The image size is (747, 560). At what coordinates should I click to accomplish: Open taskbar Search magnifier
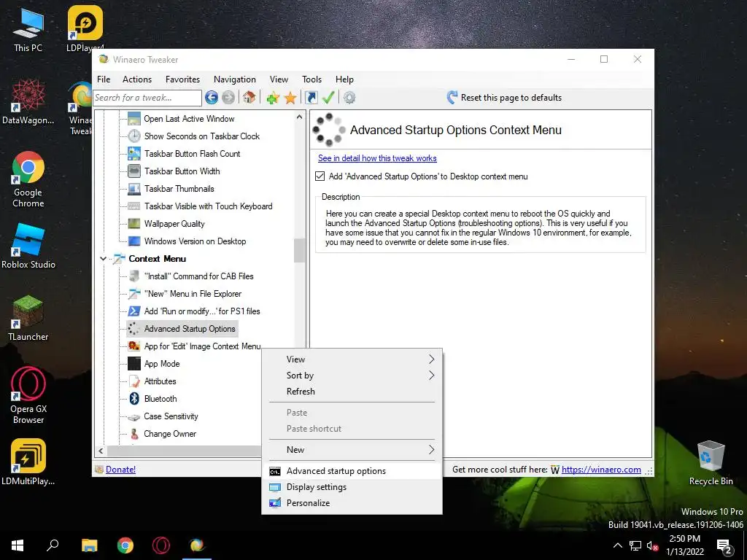point(53,545)
